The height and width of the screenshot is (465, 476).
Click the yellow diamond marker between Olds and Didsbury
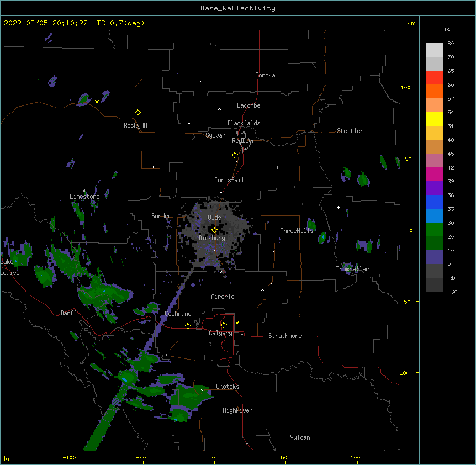point(214,230)
